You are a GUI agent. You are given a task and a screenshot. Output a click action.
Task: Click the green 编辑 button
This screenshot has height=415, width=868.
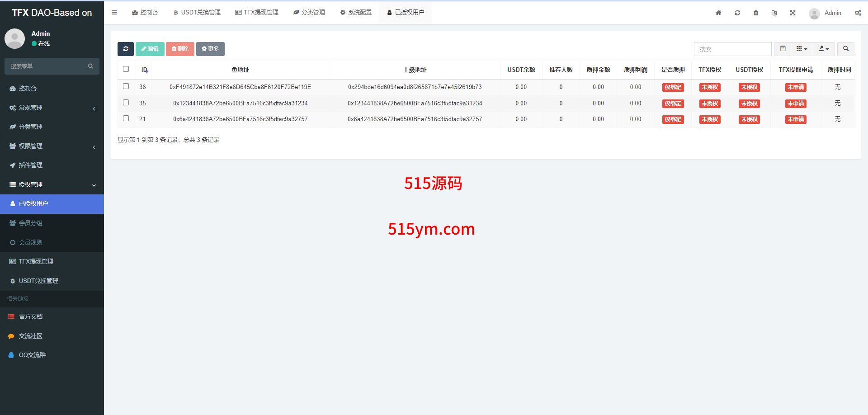click(x=150, y=49)
